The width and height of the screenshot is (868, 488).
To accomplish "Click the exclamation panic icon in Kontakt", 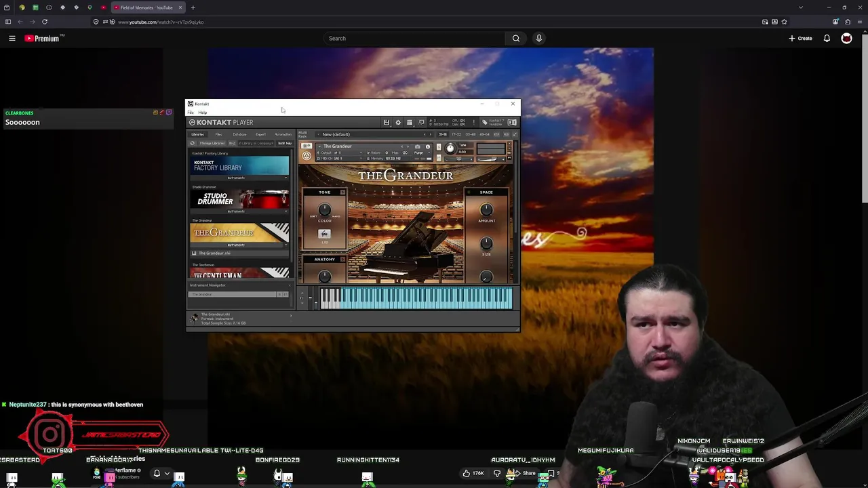I will click(x=473, y=123).
